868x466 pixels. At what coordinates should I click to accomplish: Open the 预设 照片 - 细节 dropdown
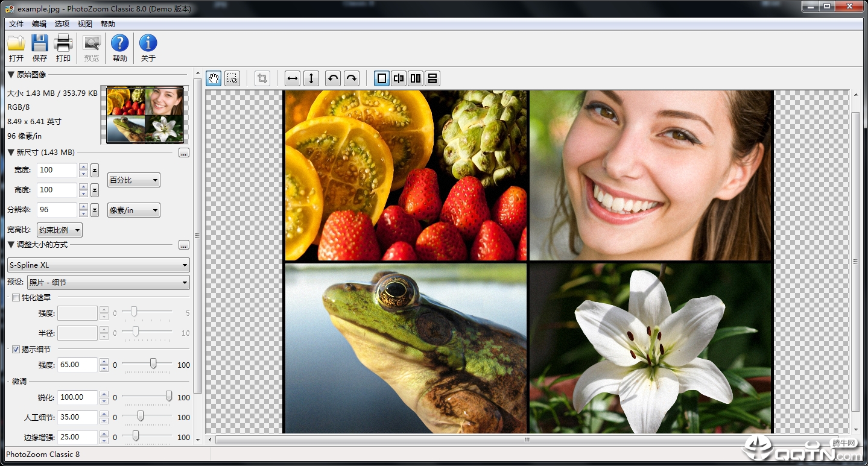[109, 282]
